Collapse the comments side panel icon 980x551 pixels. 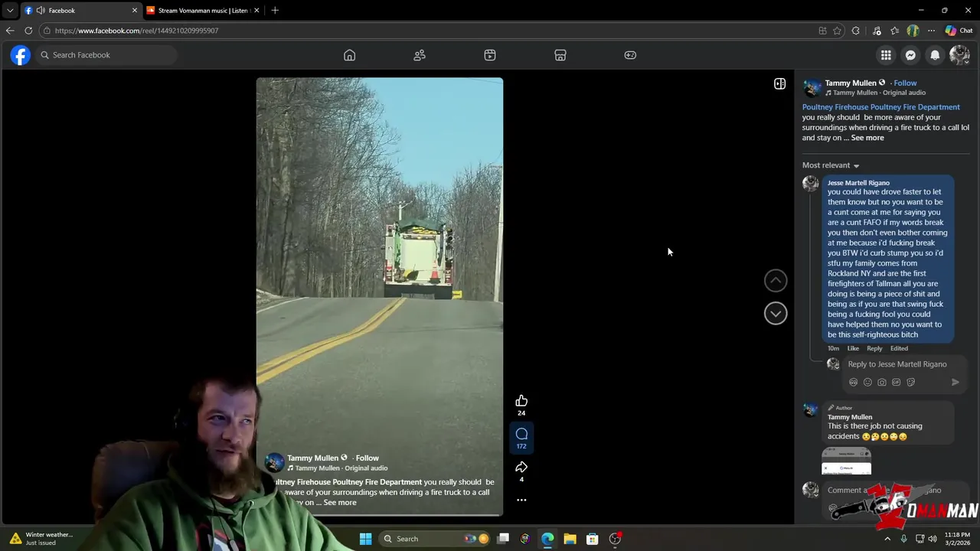(x=779, y=83)
